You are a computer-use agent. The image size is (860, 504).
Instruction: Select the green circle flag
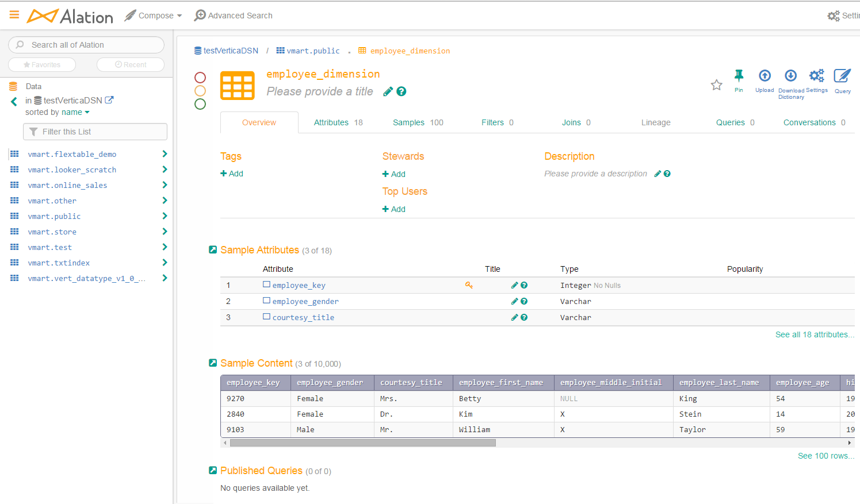click(200, 104)
